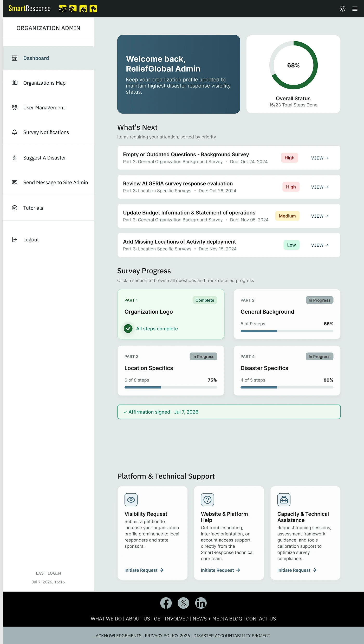Viewport: 364px width, 644px height.
Task: Select Logout in the sidebar
Action: click(x=49, y=239)
